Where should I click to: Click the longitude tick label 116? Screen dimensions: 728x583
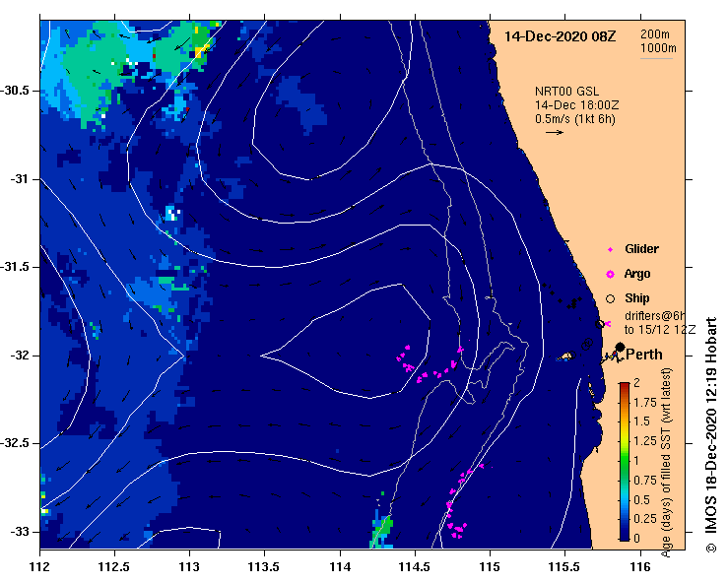[x=640, y=567]
